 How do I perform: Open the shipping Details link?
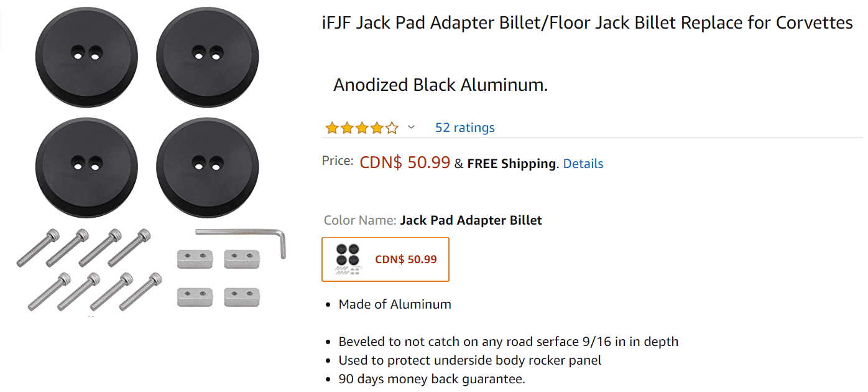pyautogui.click(x=583, y=164)
